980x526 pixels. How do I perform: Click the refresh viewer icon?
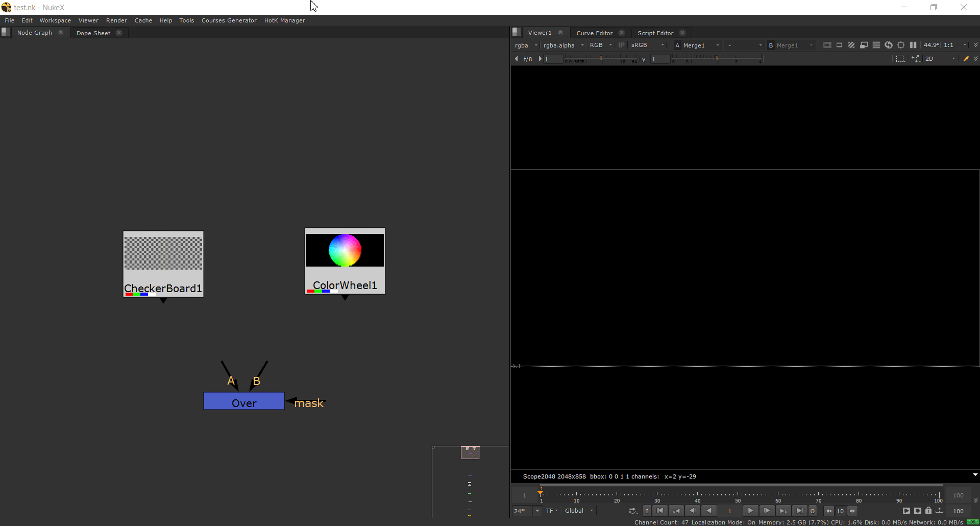[x=889, y=45]
